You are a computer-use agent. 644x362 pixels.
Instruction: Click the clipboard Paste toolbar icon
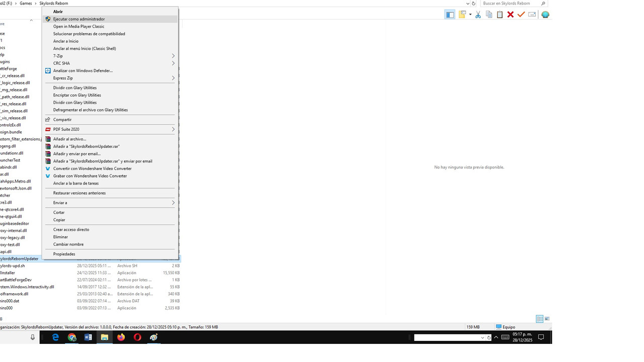pos(500,15)
